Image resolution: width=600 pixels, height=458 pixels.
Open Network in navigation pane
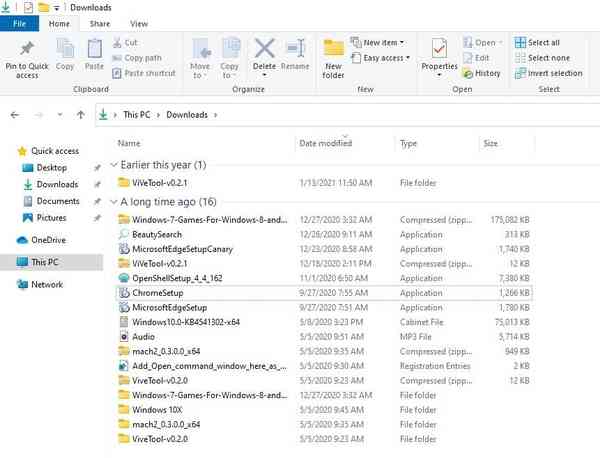pos(40,284)
